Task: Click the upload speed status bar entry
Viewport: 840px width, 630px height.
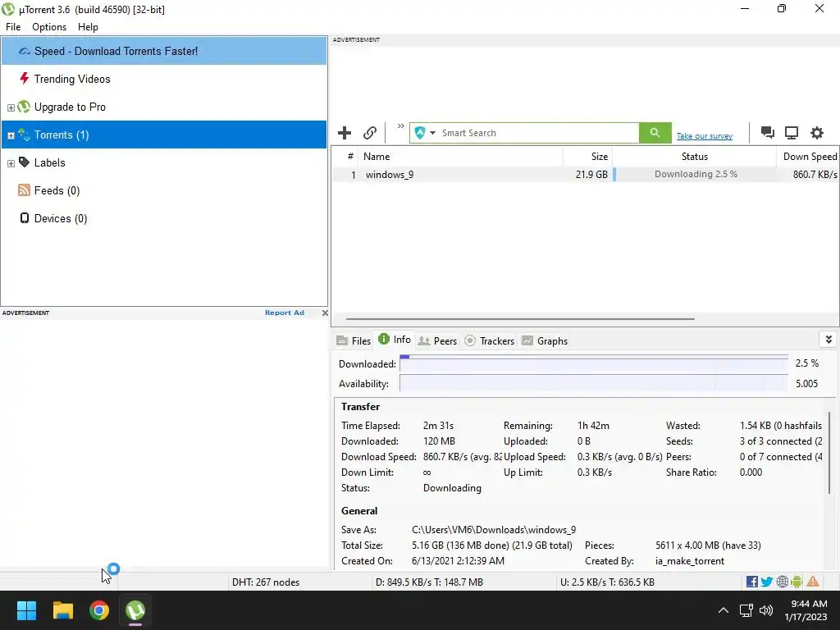Action: (607, 582)
